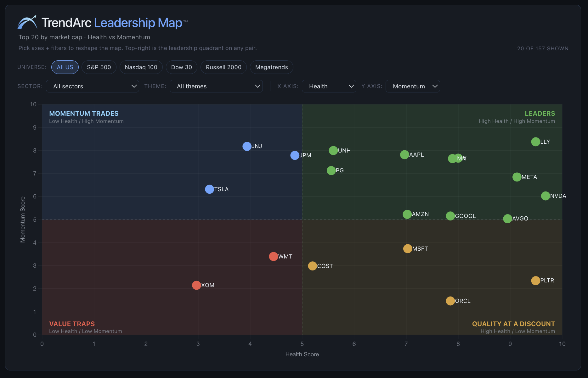588x378 pixels.
Task: Switch universe to S&P 500
Action: (x=99, y=67)
